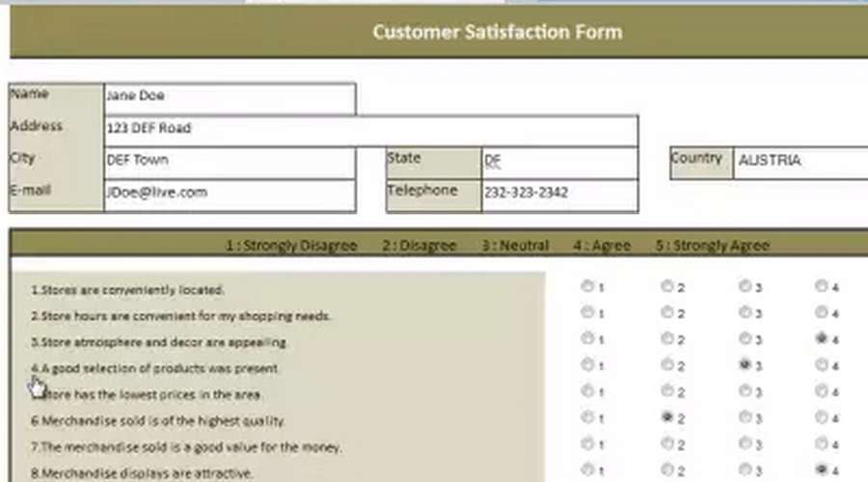Choose rating 1 for question 2 store hours

(x=586, y=312)
